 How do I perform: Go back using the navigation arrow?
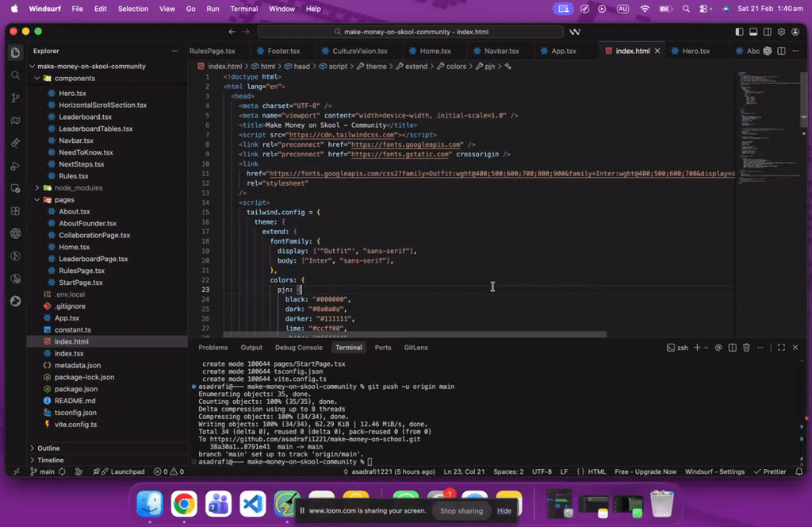232,32
